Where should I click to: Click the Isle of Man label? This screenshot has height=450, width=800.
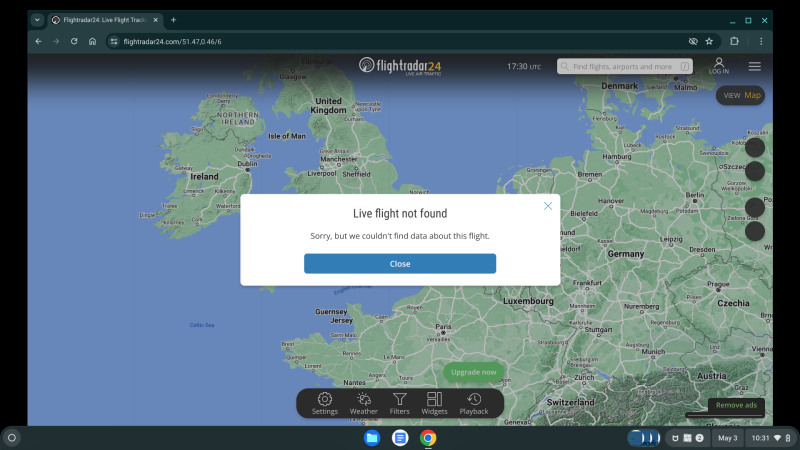[287, 136]
